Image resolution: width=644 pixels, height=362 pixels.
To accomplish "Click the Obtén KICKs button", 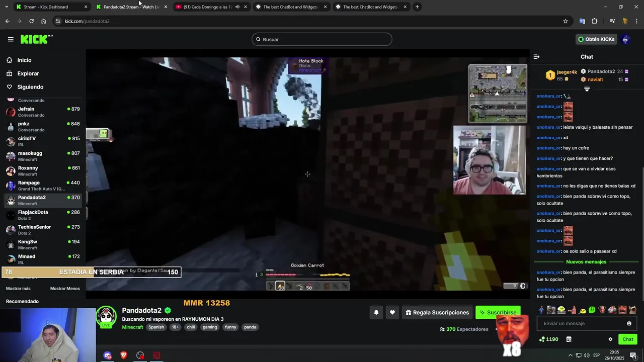I will pyautogui.click(x=596, y=39).
